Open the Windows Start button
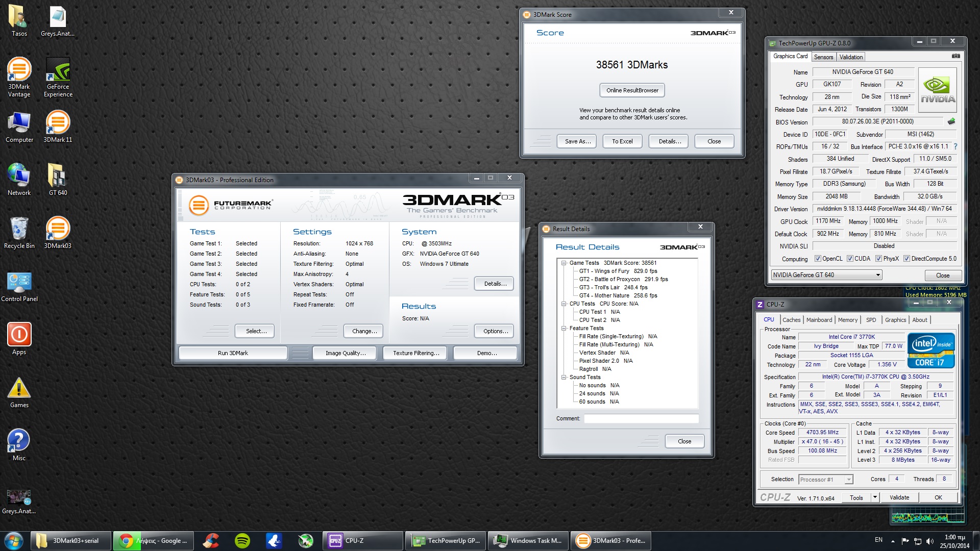Image resolution: width=980 pixels, height=551 pixels. click(14, 541)
